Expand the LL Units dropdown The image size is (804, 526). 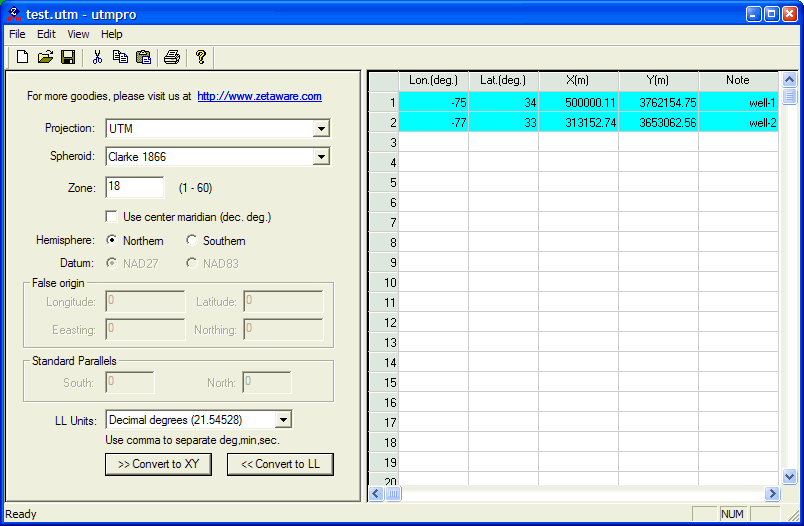click(x=282, y=420)
